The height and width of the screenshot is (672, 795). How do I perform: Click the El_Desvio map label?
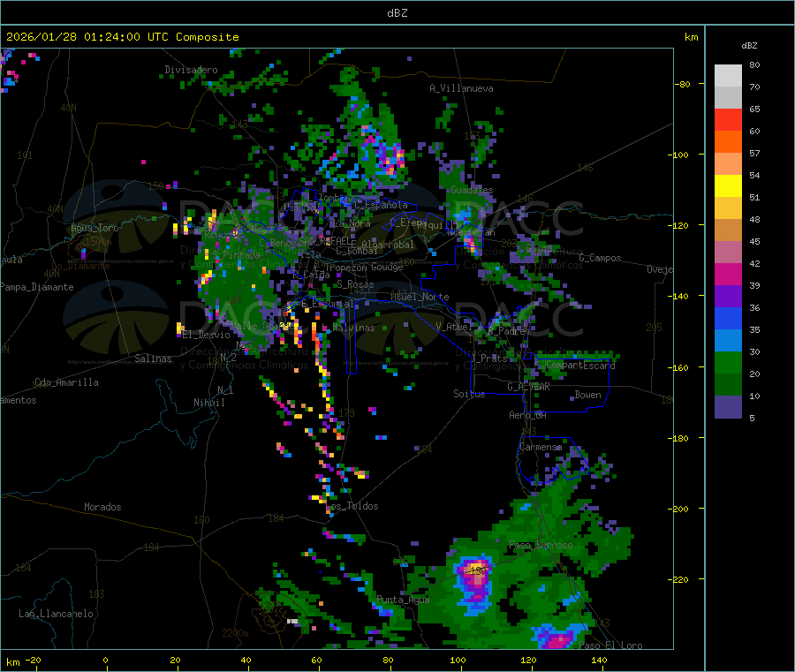pos(206,335)
